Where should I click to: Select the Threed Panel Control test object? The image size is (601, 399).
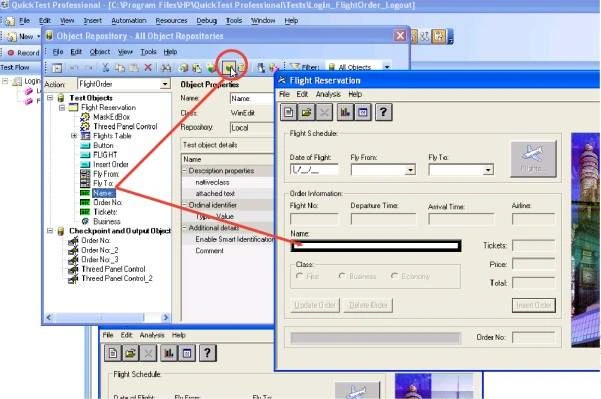click(x=125, y=126)
